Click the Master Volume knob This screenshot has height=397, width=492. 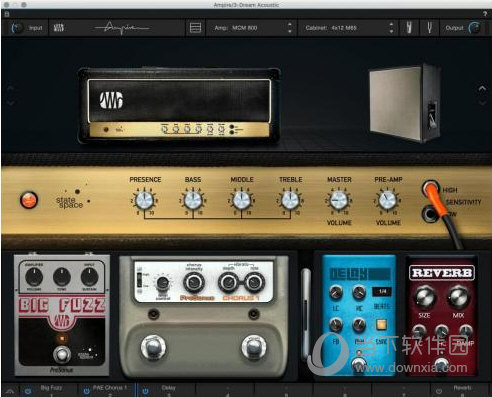click(339, 200)
